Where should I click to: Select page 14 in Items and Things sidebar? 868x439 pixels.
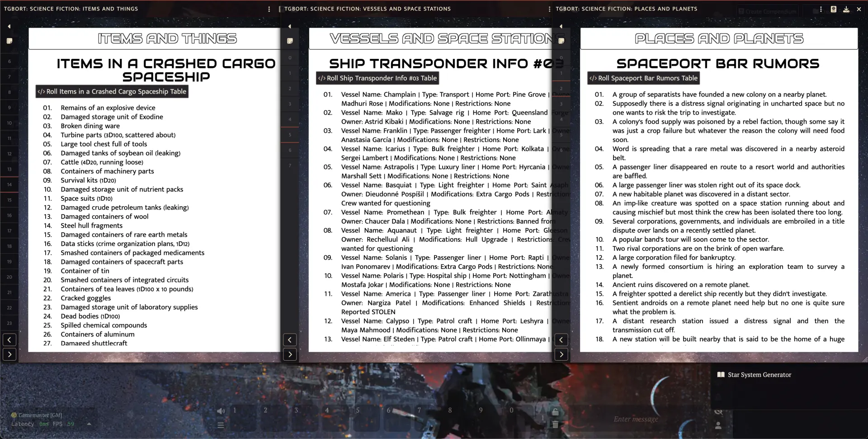[9, 185]
